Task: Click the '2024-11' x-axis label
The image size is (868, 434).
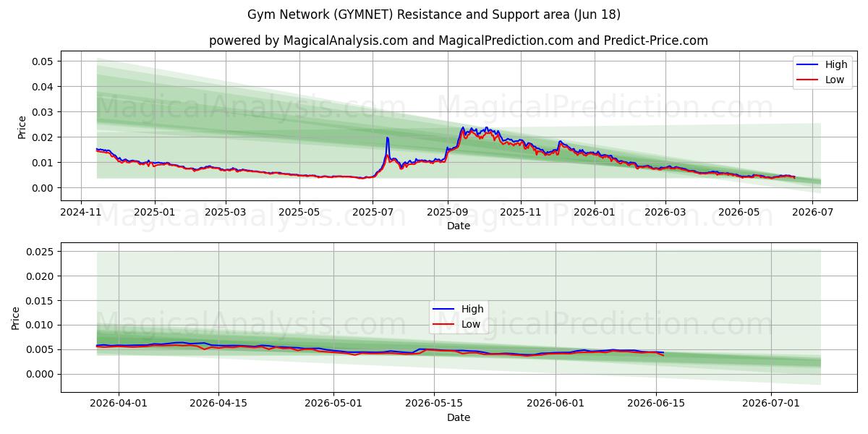Action: click(x=80, y=213)
